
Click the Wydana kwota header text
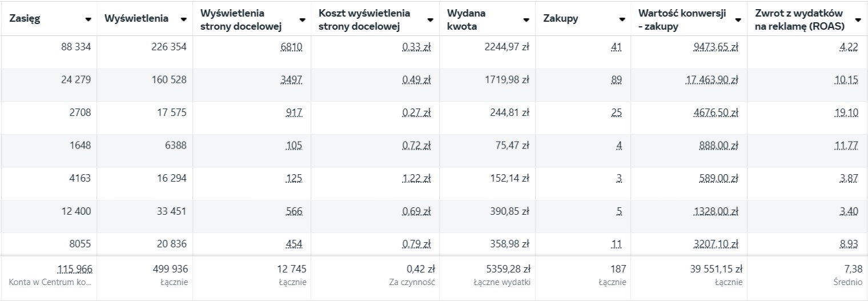(x=463, y=19)
